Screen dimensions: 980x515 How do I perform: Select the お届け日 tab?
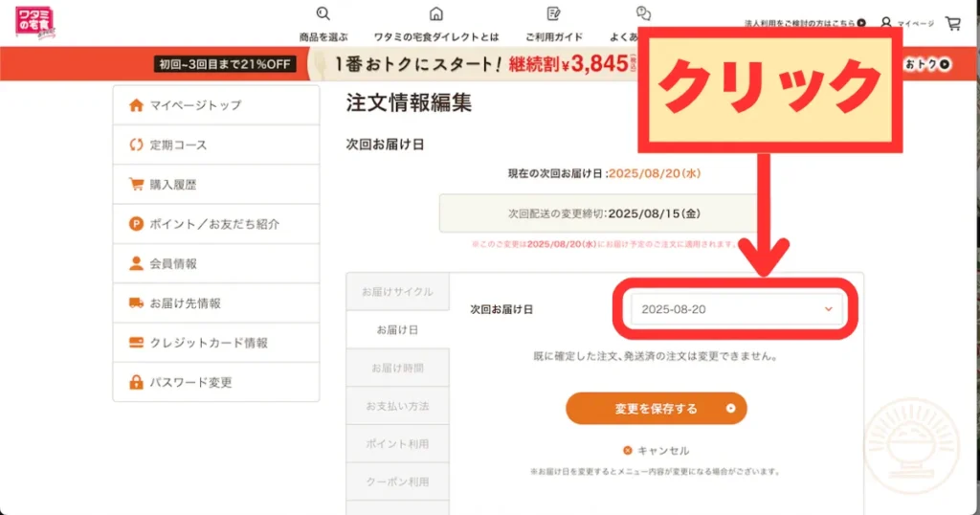tap(397, 329)
